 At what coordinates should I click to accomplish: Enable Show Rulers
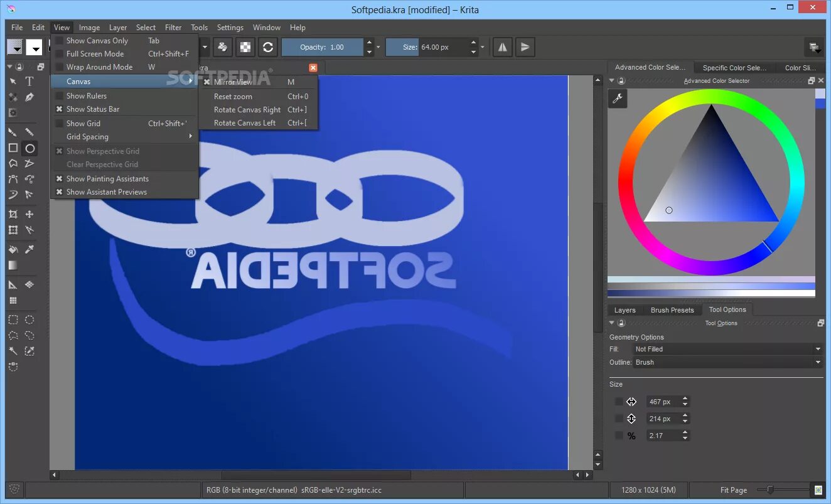[124, 95]
